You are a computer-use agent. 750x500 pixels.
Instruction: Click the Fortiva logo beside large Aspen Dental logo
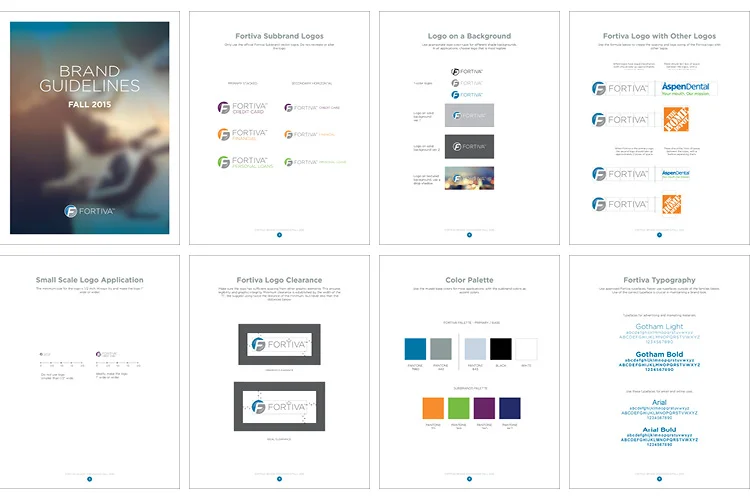click(x=619, y=89)
